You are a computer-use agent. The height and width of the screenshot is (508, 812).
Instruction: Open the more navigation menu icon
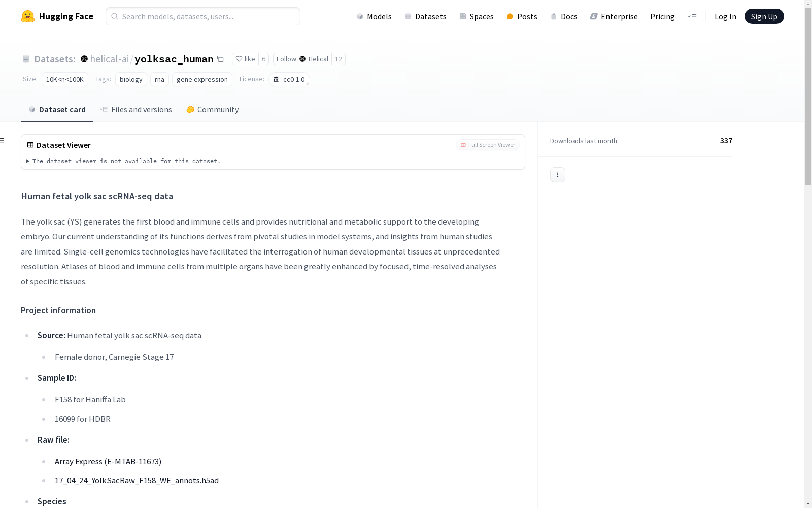pos(692,16)
